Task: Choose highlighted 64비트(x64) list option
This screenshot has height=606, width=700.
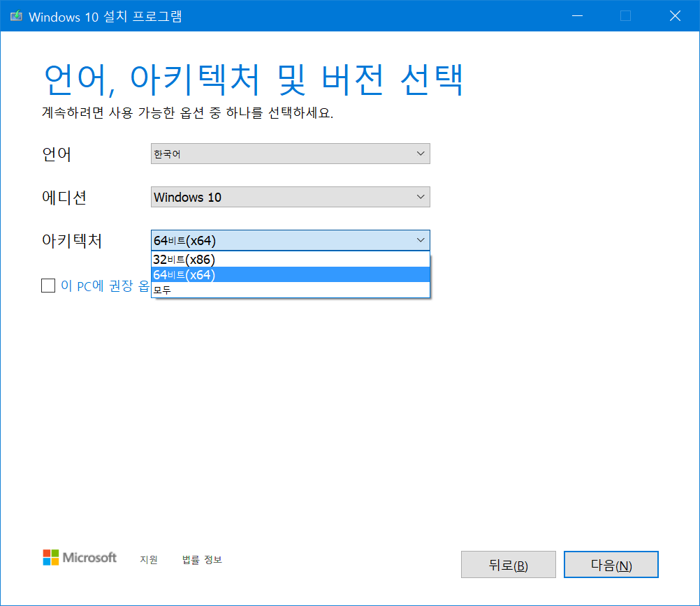Action: (x=290, y=274)
